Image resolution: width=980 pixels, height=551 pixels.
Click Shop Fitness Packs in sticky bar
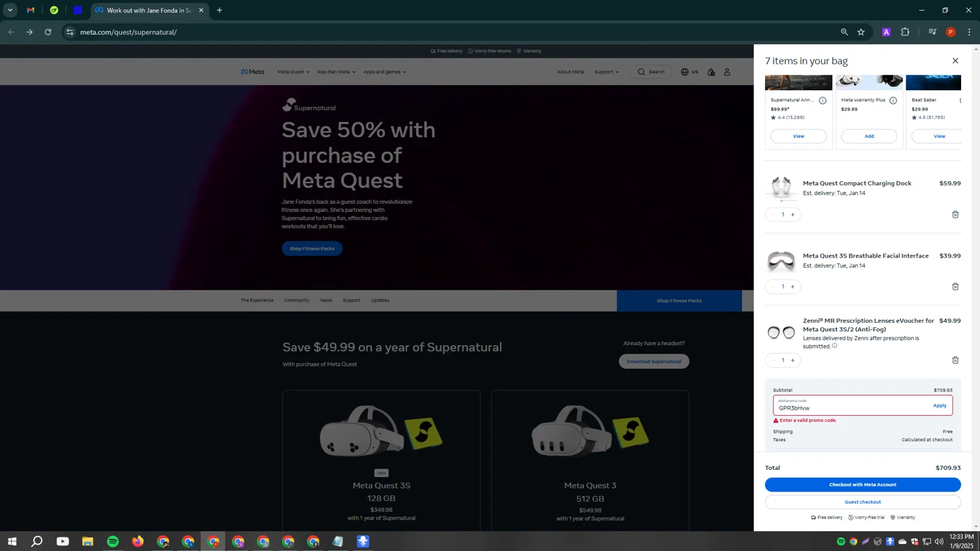[679, 301]
